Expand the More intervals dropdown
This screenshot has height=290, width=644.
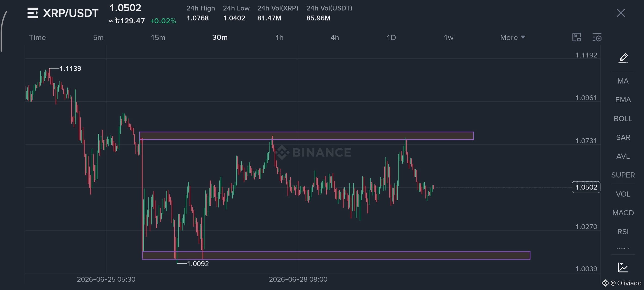point(513,38)
